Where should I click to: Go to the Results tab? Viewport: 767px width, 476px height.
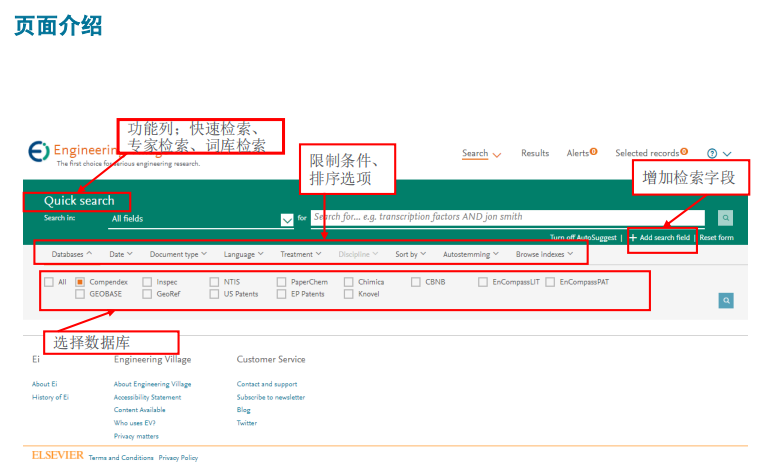click(x=535, y=153)
